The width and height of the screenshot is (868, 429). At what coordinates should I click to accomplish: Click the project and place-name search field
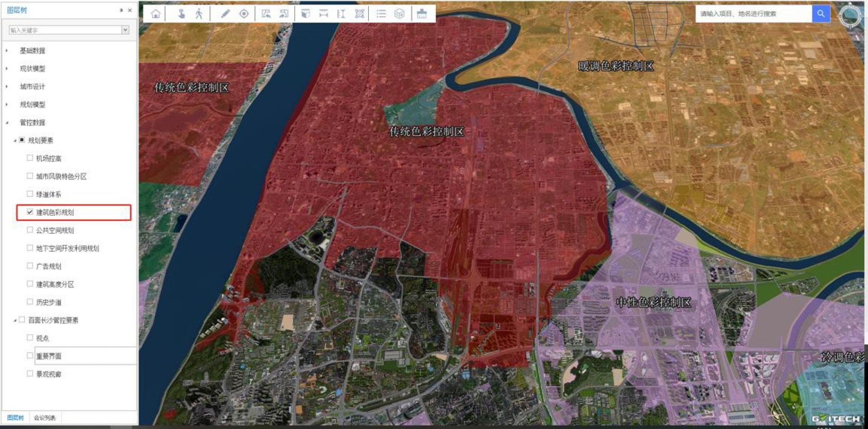point(753,14)
